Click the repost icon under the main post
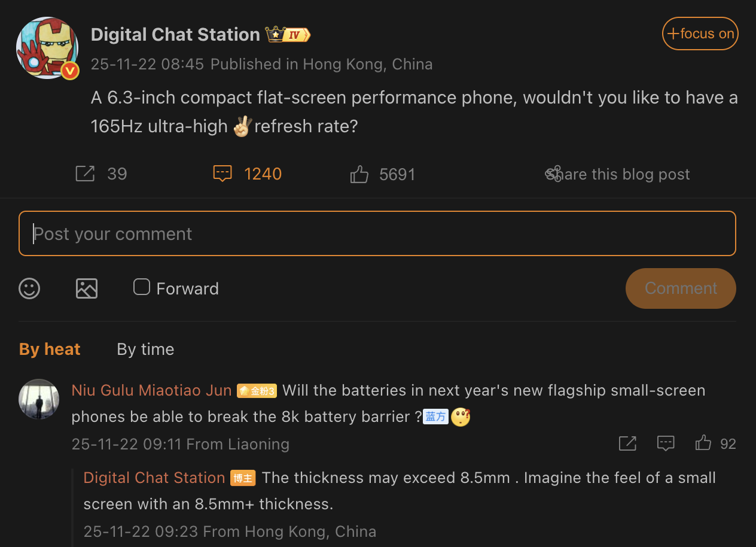 tap(85, 174)
